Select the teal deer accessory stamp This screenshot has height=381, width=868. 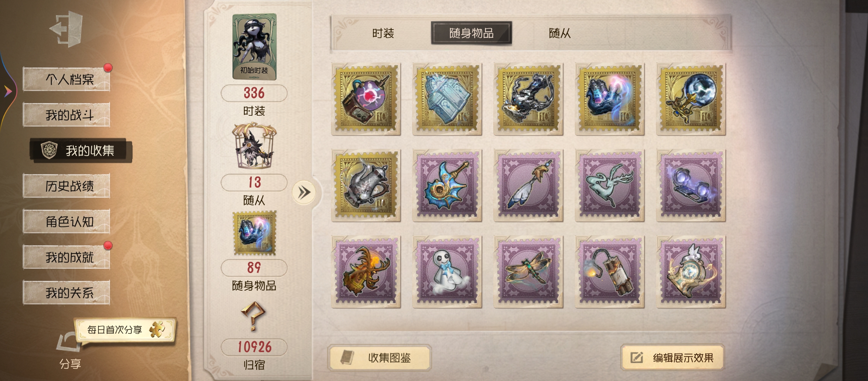coord(610,186)
